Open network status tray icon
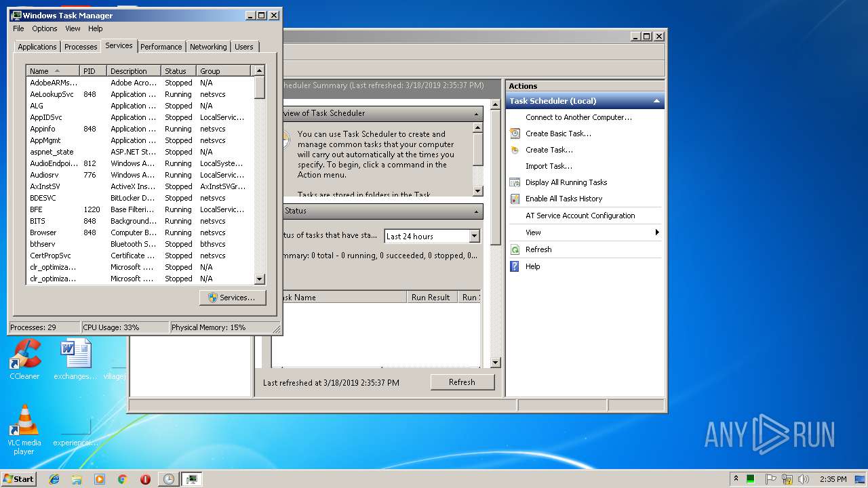868x488 pixels. click(787, 479)
